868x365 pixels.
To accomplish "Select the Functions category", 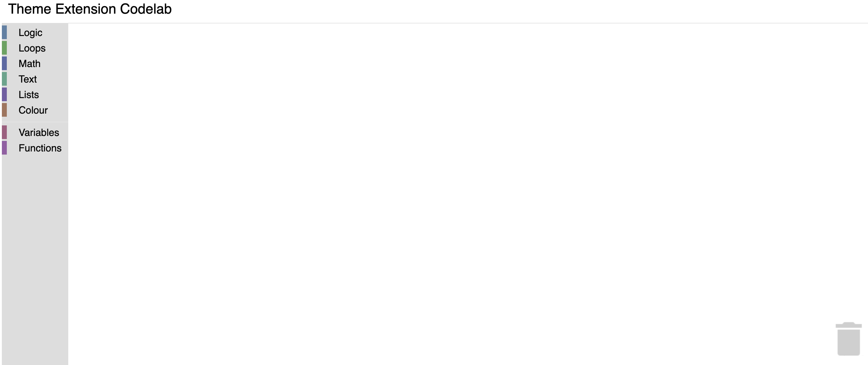I will (x=35, y=148).
